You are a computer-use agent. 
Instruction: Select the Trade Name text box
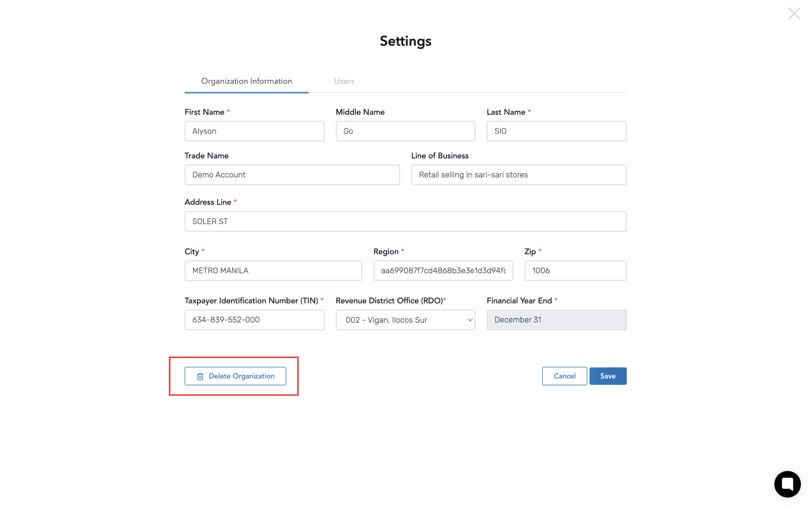pos(292,175)
